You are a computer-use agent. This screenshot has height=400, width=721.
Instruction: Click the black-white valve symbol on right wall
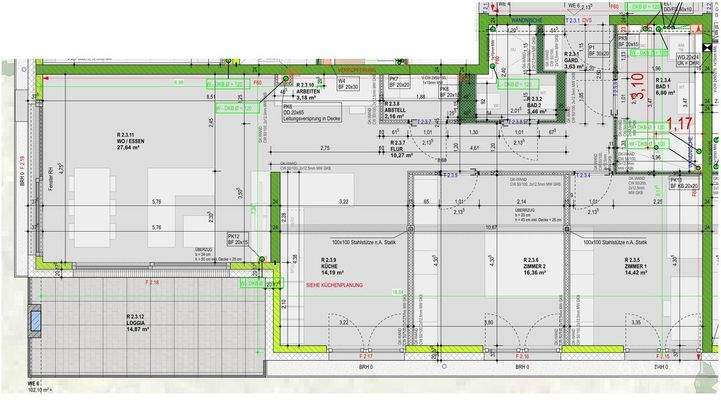pos(707,48)
